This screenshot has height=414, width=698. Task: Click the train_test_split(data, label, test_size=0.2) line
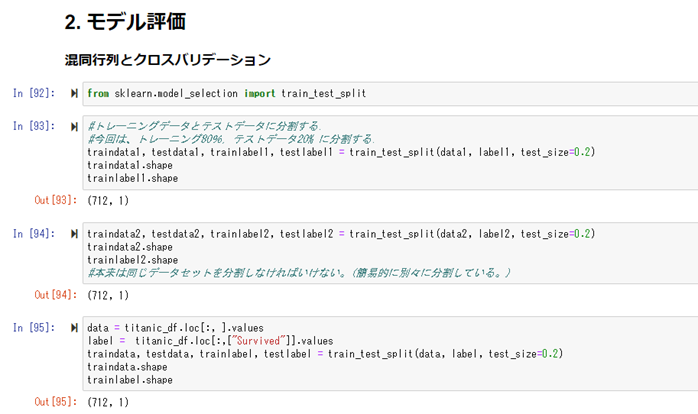point(325,354)
